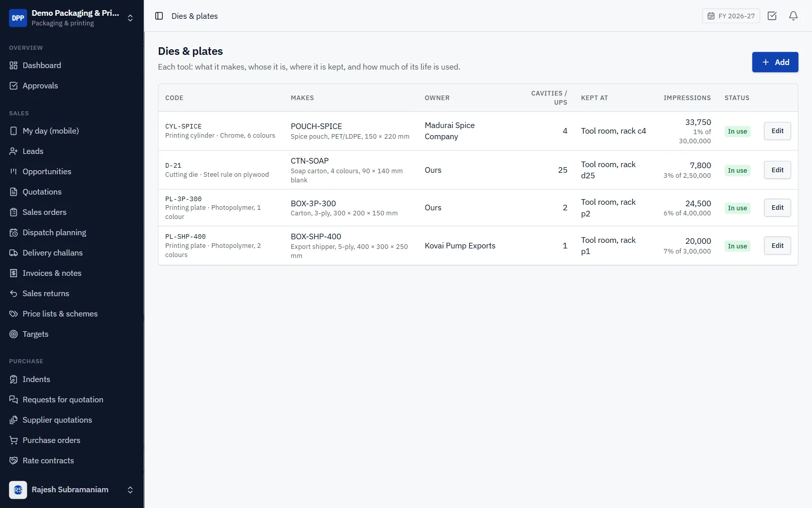Click the In use status for PL-SHP-400
This screenshot has width=812, height=508.
[737, 246]
